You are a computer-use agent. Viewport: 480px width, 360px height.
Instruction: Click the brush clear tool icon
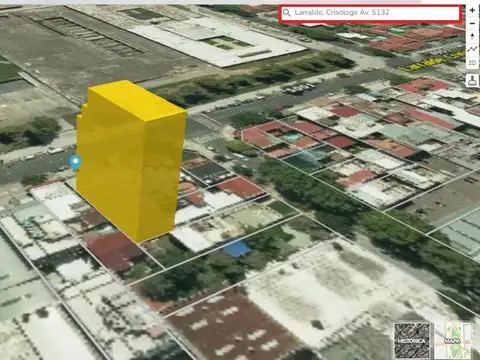pyautogui.click(x=472, y=81)
